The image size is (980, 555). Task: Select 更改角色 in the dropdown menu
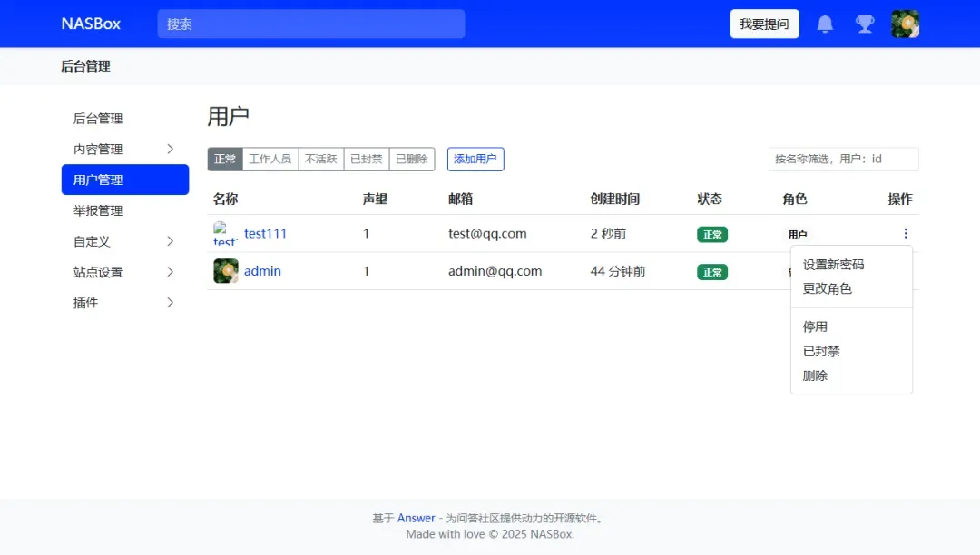(x=827, y=288)
